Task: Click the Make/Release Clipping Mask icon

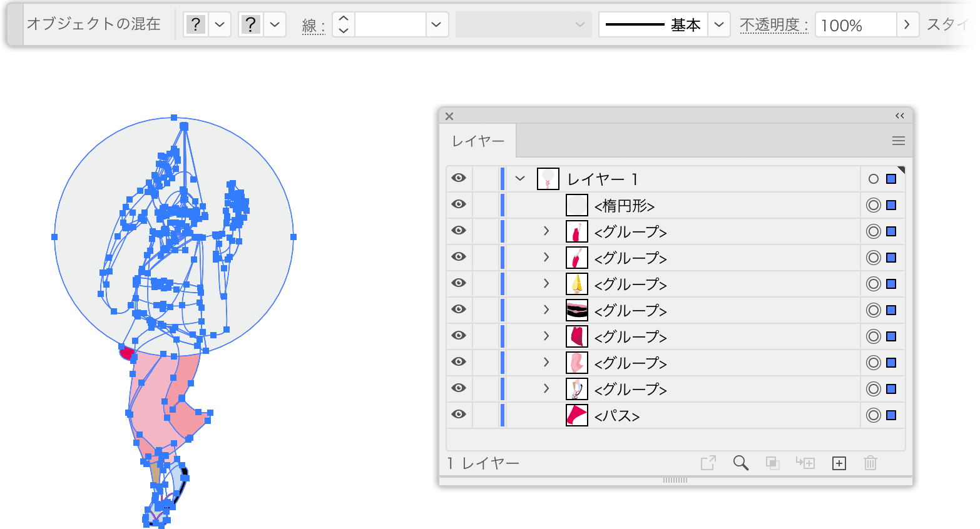Action: pyautogui.click(x=772, y=463)
